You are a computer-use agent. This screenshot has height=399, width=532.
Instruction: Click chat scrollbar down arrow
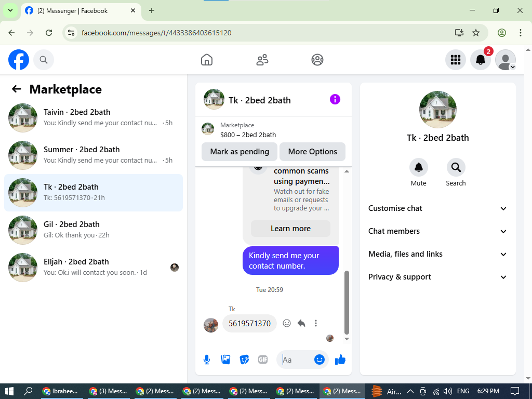point(347,339)
